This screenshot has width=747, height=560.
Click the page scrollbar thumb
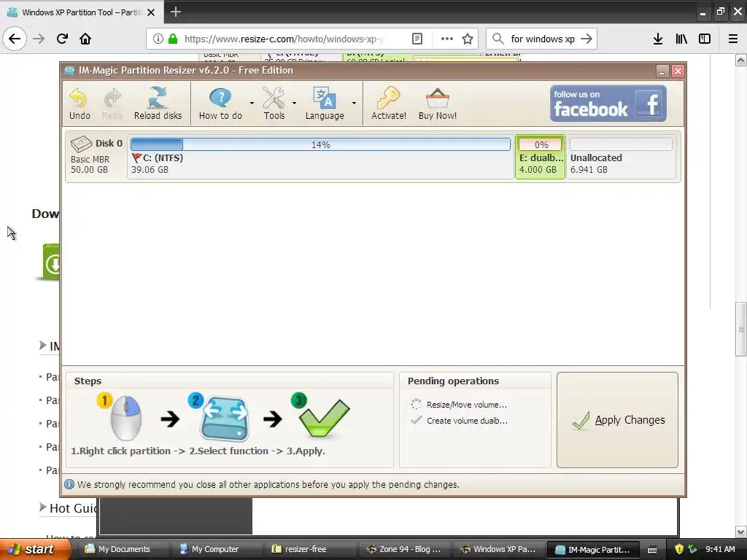click(740, 329)
